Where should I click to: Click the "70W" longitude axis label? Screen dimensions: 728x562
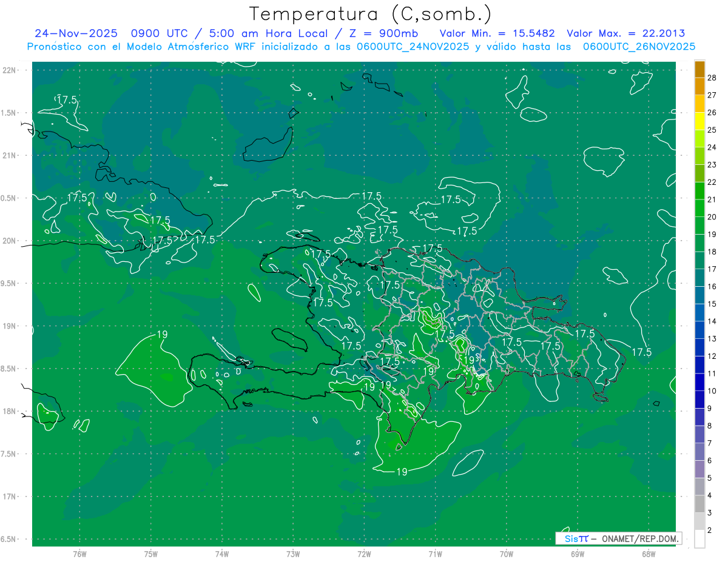coord(506,555)
